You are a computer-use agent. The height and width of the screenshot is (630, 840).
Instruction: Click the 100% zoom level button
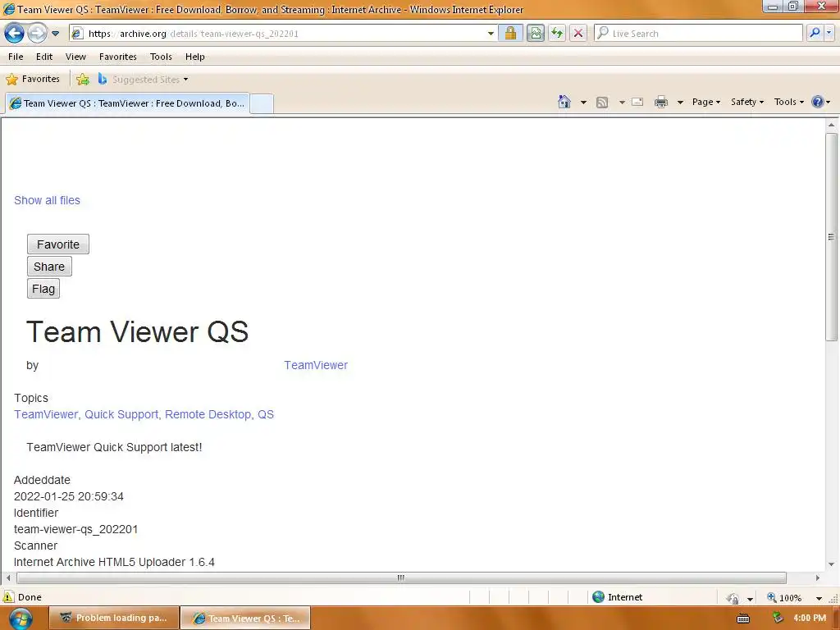click(x=785, y=597)
